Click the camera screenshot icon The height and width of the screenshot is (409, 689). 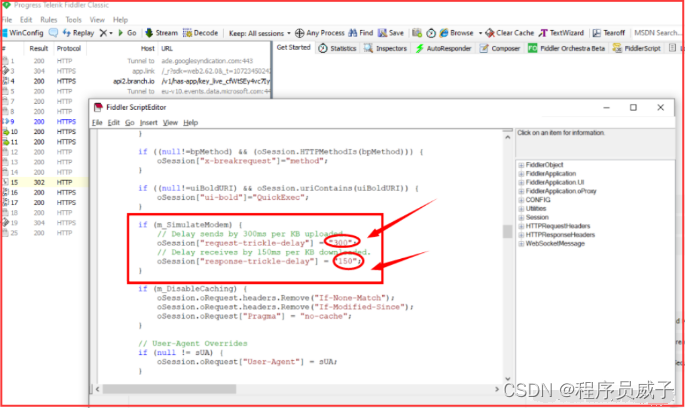tap(417, 33)
